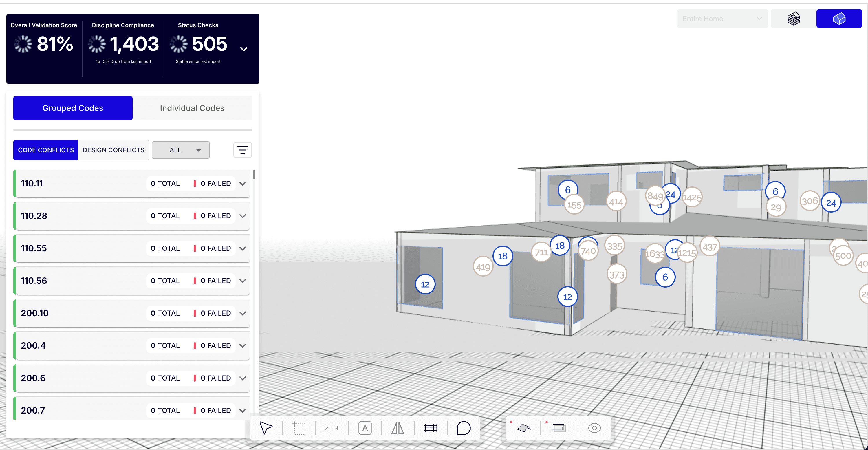Image resolution: width=868 pixels, height=450 pixels.
Task: Click marker 1215 on ground floor
Action: coord(687,253)
